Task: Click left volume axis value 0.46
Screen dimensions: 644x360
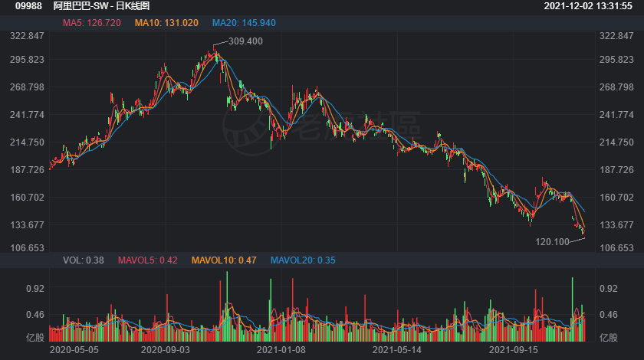Action: tap(35, 315)
